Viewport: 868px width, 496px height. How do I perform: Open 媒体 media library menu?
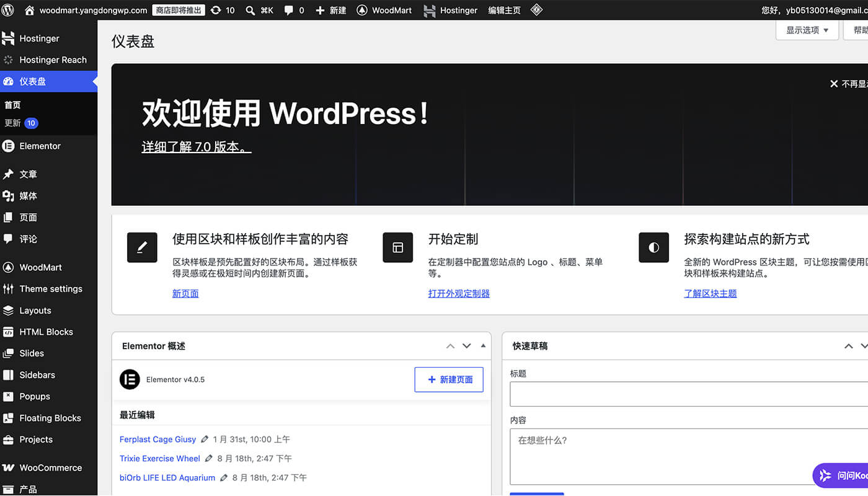(48, 196)
